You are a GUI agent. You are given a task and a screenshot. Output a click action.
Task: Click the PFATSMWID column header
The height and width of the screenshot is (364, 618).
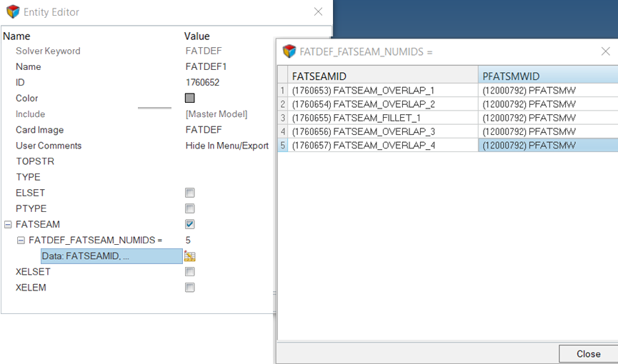(x=547, y=75)
